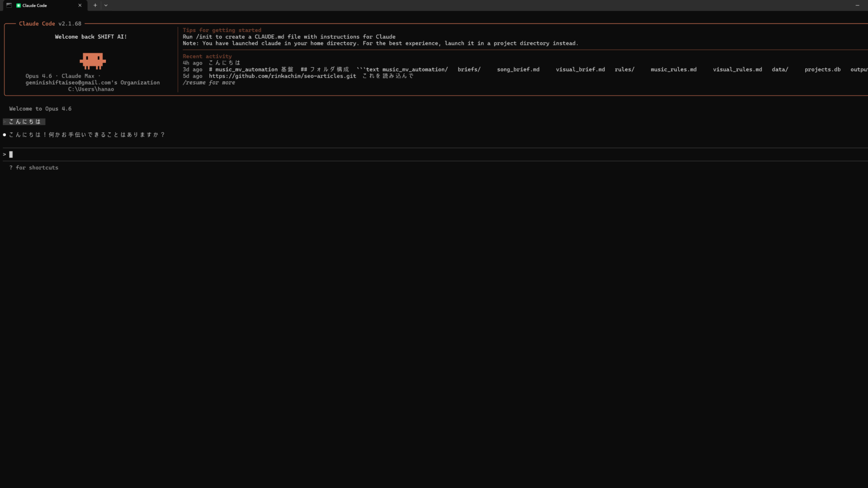Viewport: 868px width, 488px height.
Task: Minimize the terminal window
Action: (857, 5)
